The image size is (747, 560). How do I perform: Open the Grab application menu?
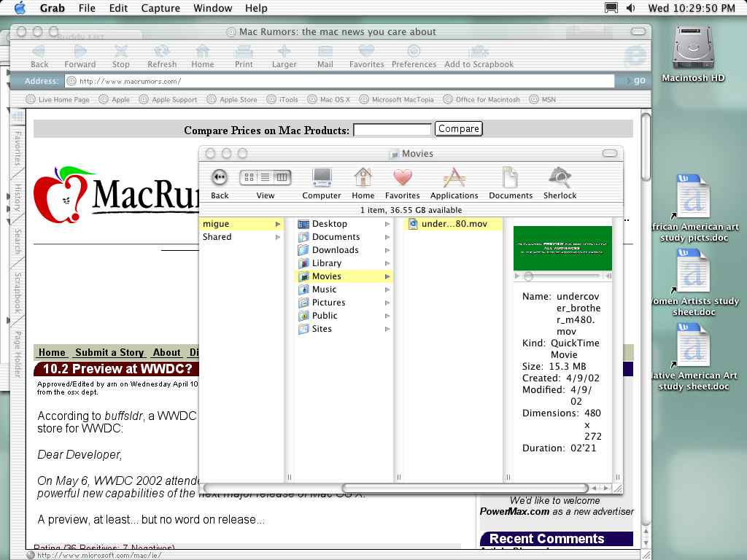53,8
